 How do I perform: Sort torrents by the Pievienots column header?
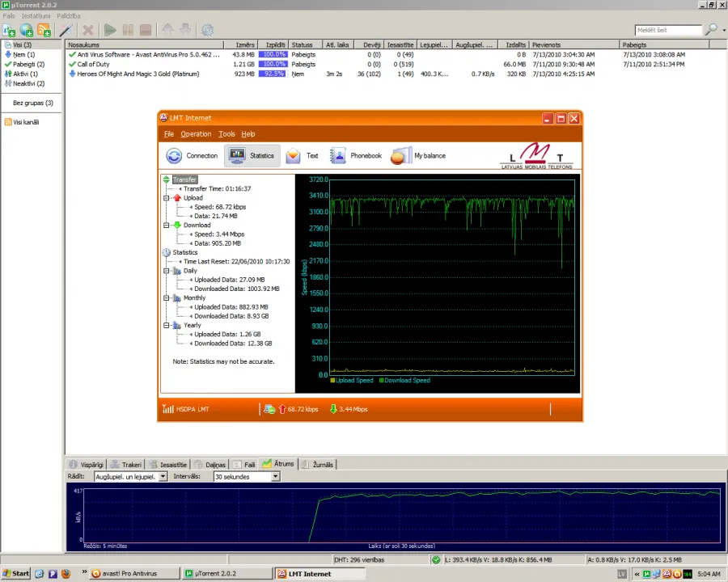[574, 45]
